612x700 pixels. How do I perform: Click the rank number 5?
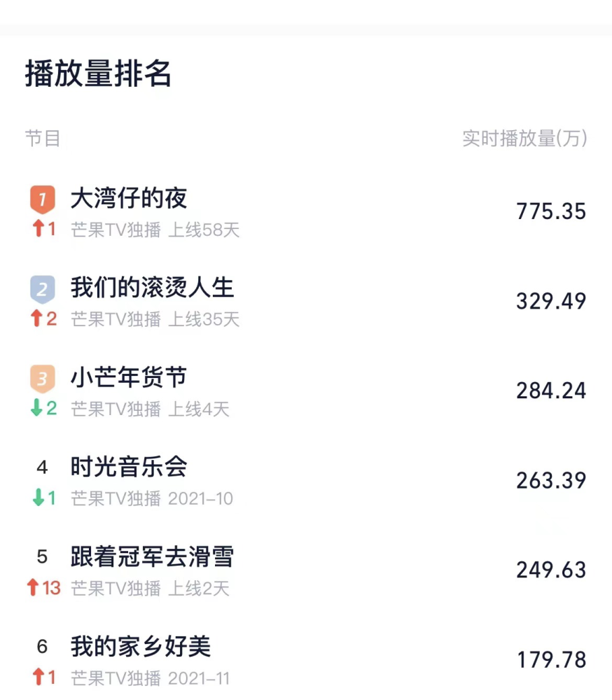click(42, 556)
